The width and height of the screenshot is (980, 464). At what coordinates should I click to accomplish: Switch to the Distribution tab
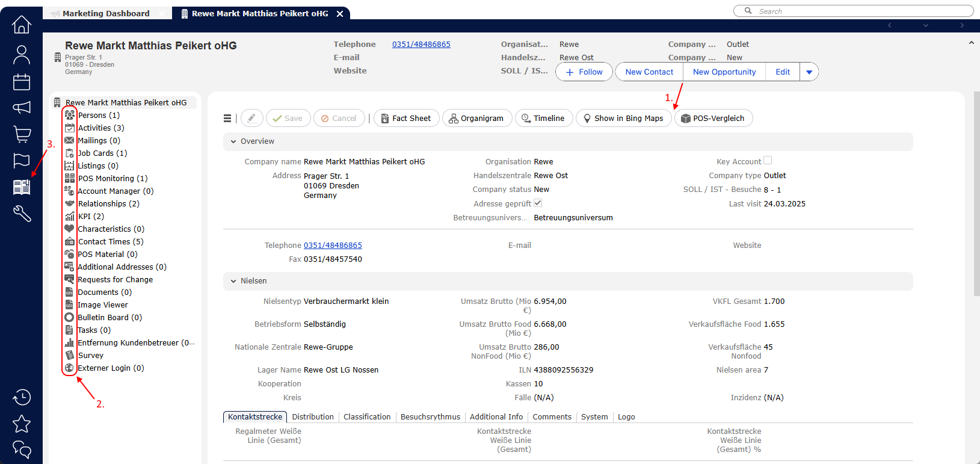click(313, 417)
